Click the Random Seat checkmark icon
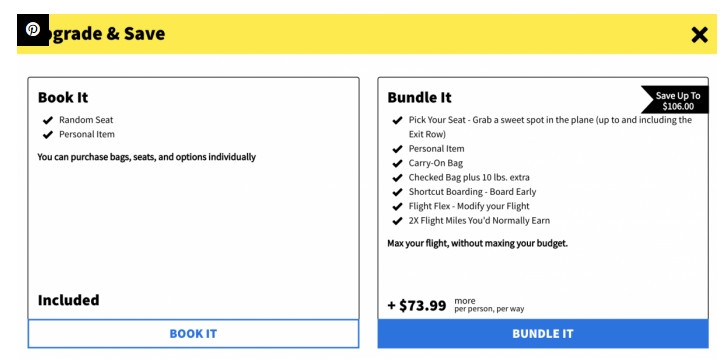 pos(48,120)
